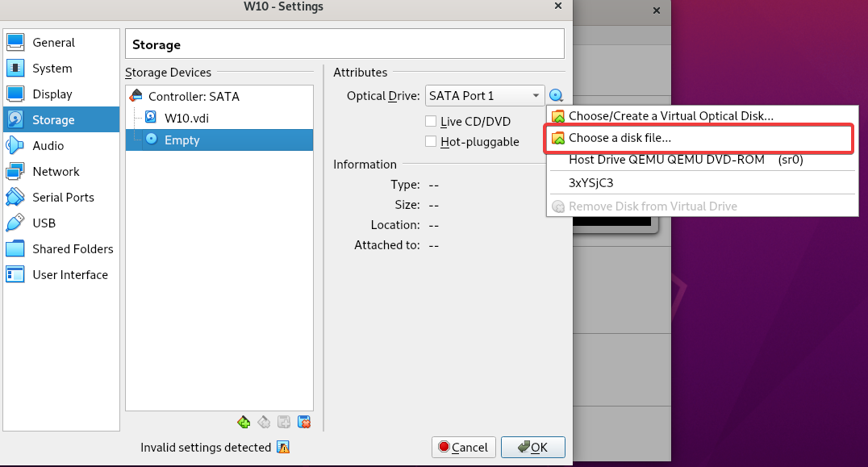Click the SATA controller icon
The image size is (868, 467).
(x=136, y=96)
